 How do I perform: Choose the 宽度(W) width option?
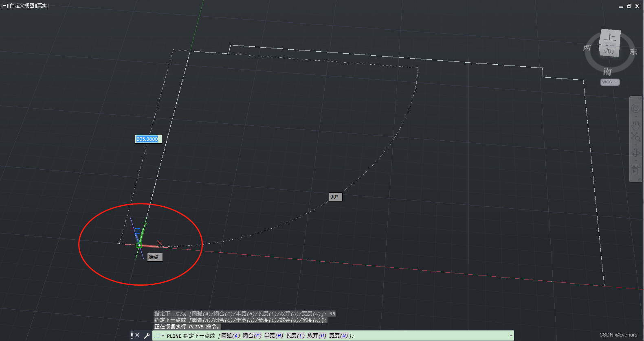(339, 336)
